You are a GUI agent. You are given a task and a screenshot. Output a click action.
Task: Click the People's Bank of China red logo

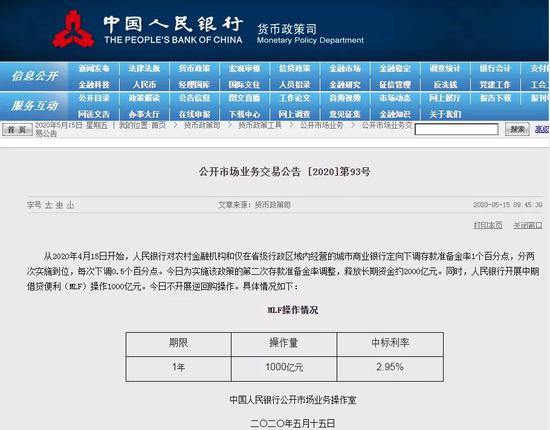click(x=73, y=29)
